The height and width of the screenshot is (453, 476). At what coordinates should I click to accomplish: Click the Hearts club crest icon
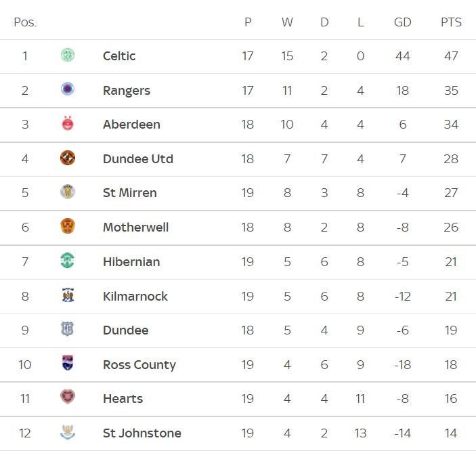(x=68, y=398)
